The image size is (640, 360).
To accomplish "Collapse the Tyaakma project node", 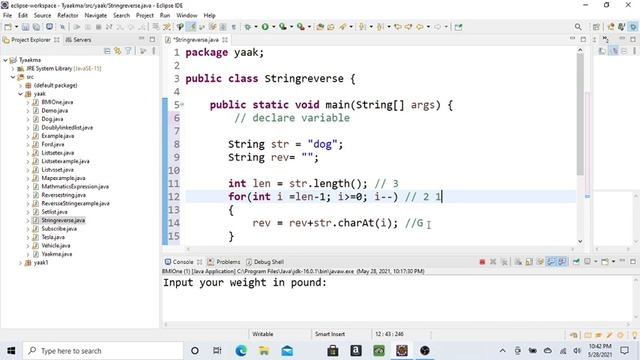I will pos(5,60).
